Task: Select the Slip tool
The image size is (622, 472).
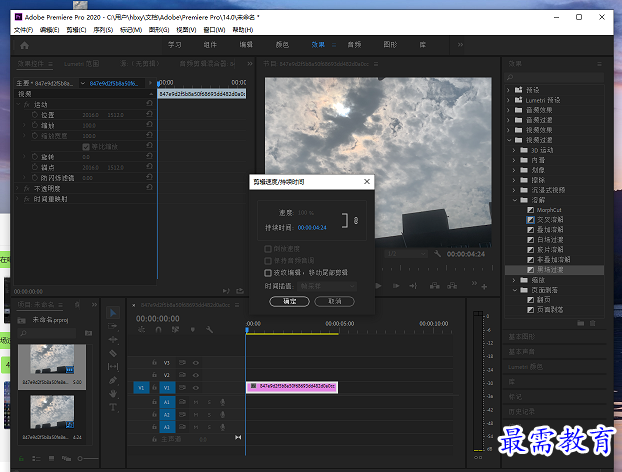Action: (113, 366)
